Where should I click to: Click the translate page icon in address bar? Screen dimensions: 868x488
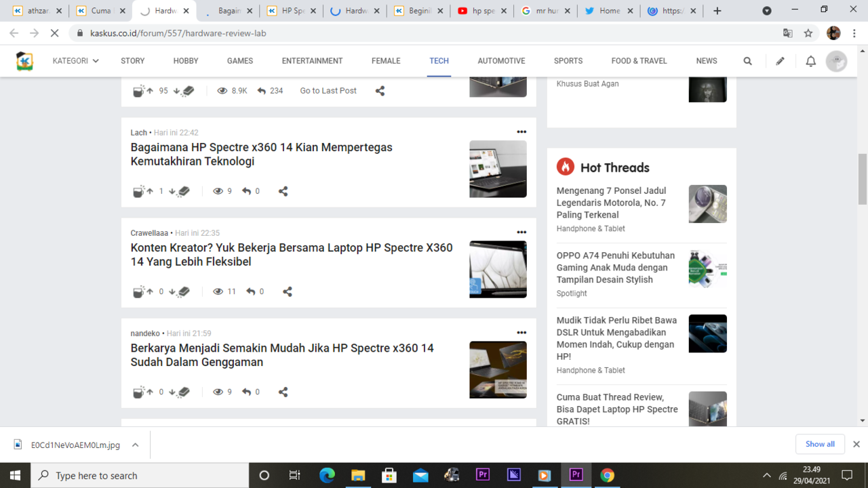point(787,33)
